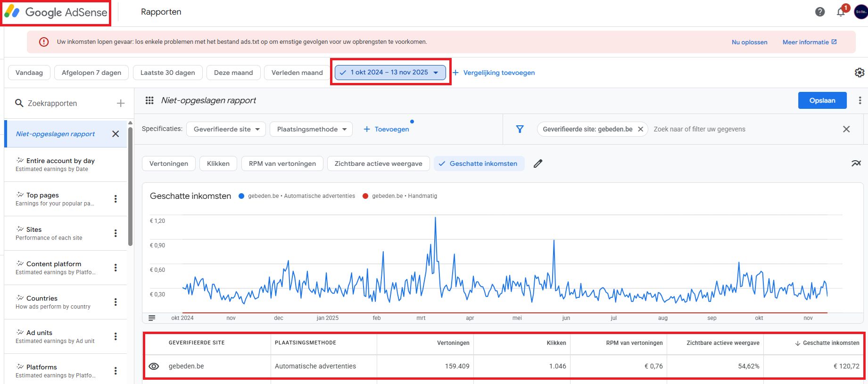
Task: Open the account profile avatar
Action: point(861,12)
